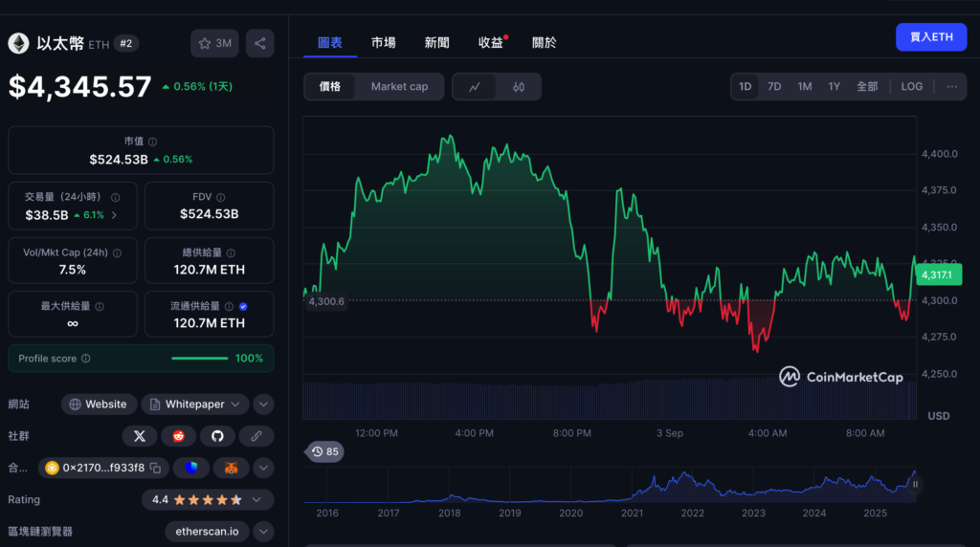
Task: Open the 市場 tab
Action: 383,42
